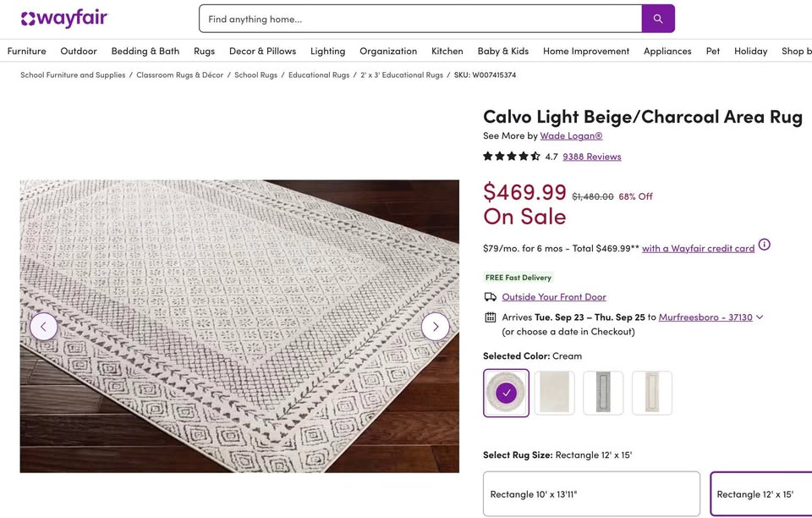Screen dimensions: 812x518
Task: Click the credit card info circle icon
Action: click(764, 245)
